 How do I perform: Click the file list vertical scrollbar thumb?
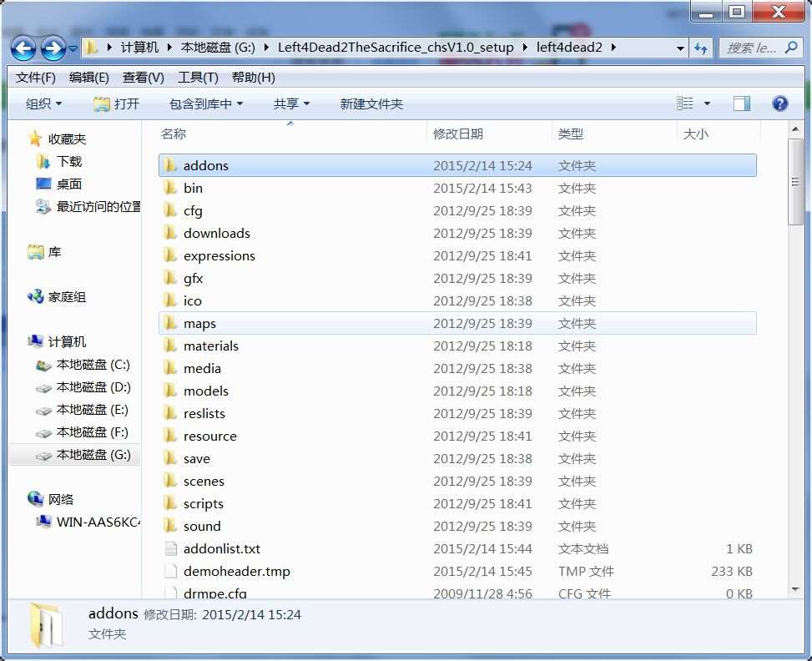pyautogui.click(x=795, y=182)
